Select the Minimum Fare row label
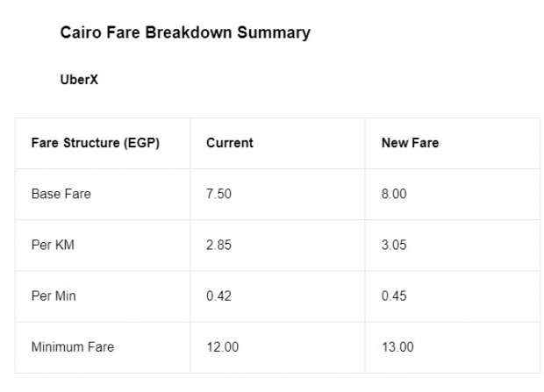Screen dimensions: 544x392 coord(73,347)
